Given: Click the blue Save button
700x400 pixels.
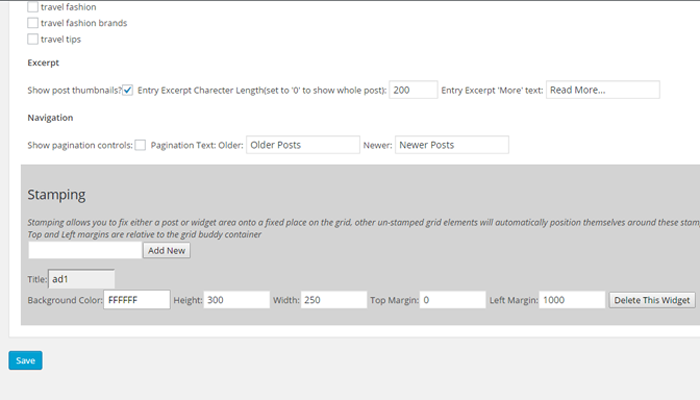Looking at the screenshot, I should coord(25,360).
